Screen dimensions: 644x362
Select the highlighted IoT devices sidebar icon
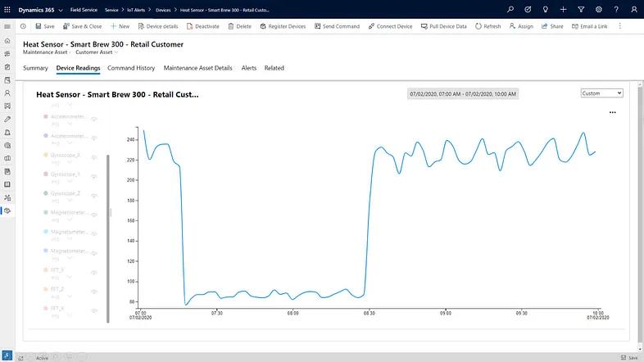coord(7,210)
